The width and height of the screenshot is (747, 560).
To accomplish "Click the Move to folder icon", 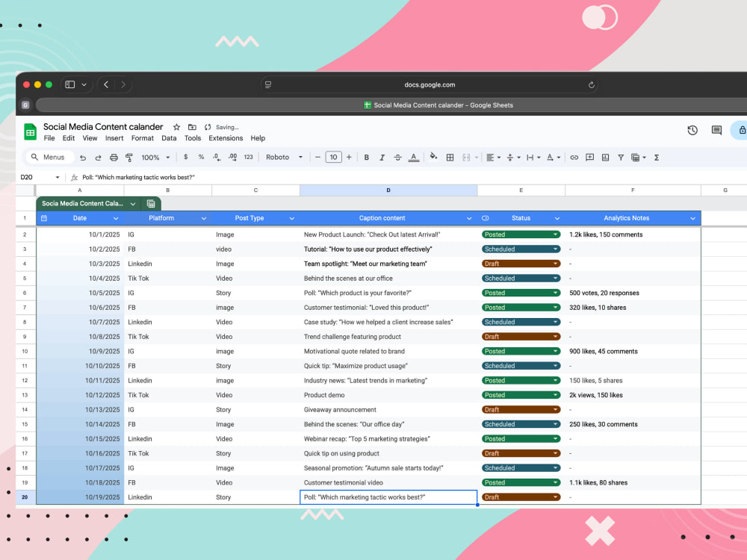I will [192, 127].
